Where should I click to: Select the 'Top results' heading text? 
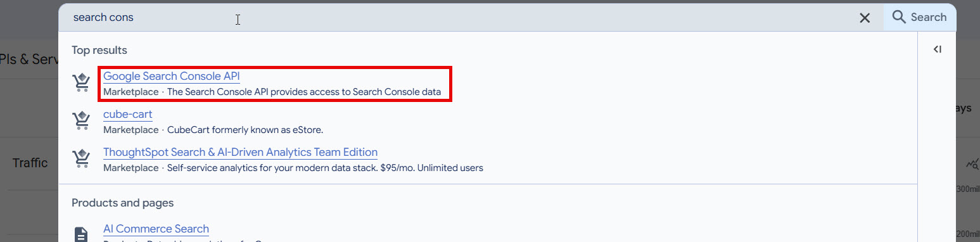point(99,50)
